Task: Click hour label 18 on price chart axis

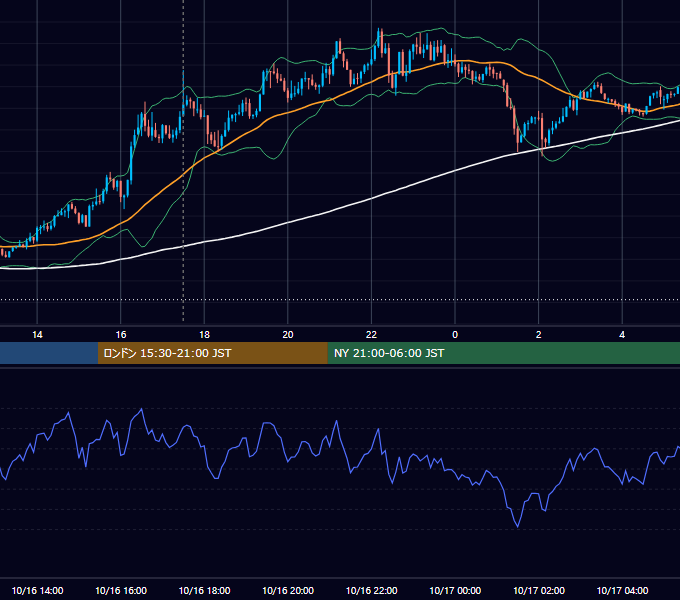Action: [x=204, y=335]
